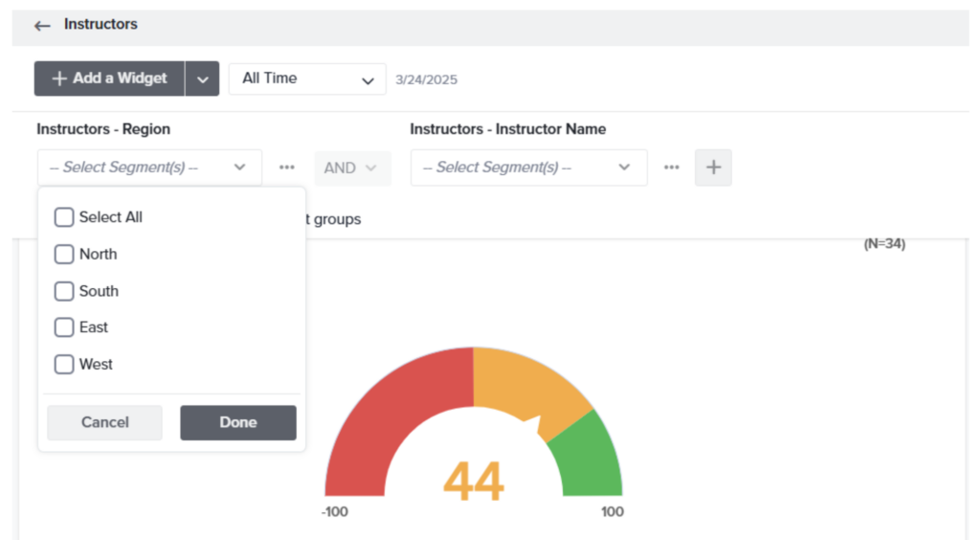
Task: Select the East region checkbox
Action: pos(64,327)
